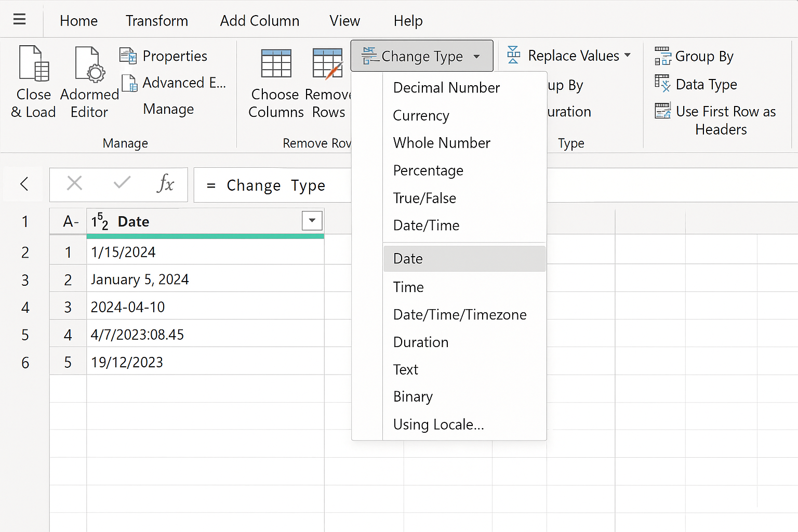Image resolution: width=798 pixels, height=532 pixels.
Task: Select row index 5 in the table
Action: pyautogui.click(x=68, y=362)
